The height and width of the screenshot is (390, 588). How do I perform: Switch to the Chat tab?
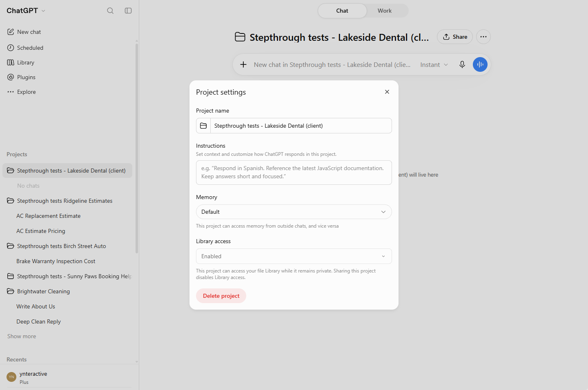tap(342, 11)
